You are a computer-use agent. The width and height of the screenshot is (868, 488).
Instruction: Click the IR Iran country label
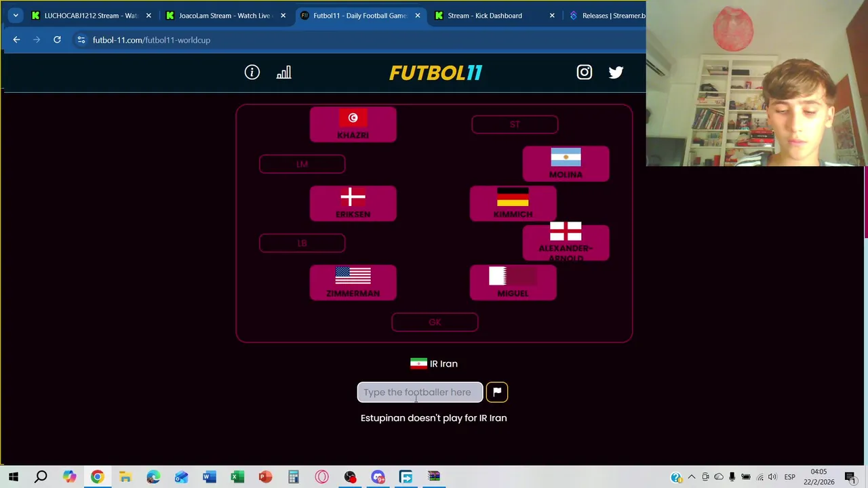coord(434,364)
